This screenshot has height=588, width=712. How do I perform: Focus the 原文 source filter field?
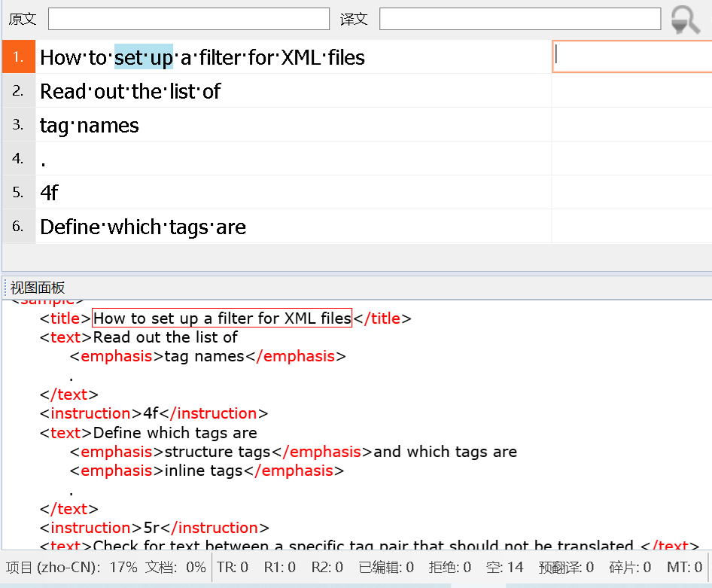(189, 19)
